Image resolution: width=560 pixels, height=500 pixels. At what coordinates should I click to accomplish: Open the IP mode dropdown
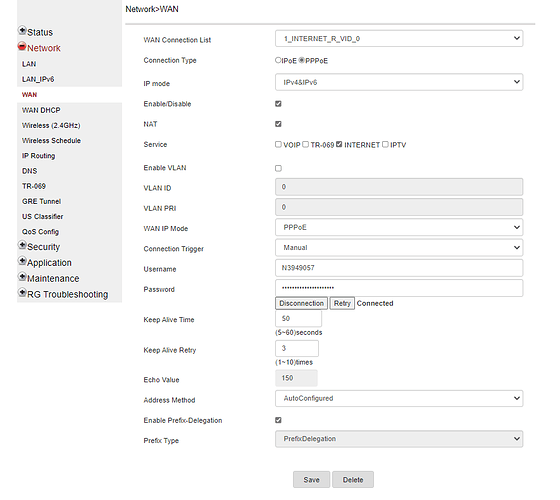click(399, 82)
